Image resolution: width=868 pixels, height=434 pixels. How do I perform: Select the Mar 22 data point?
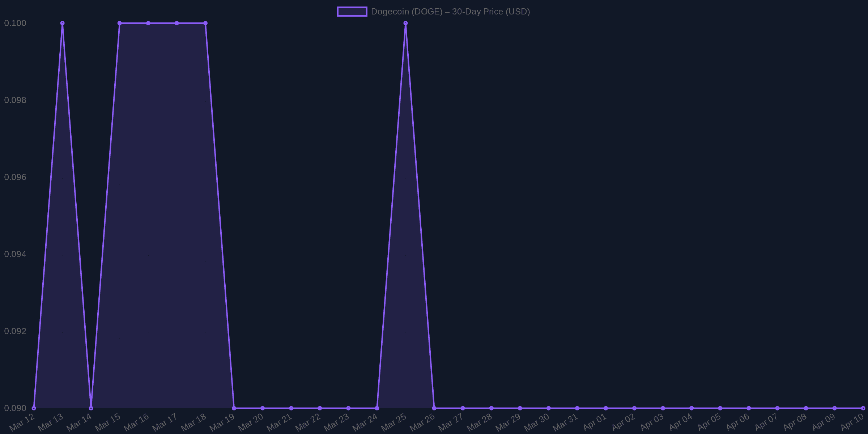320,408
